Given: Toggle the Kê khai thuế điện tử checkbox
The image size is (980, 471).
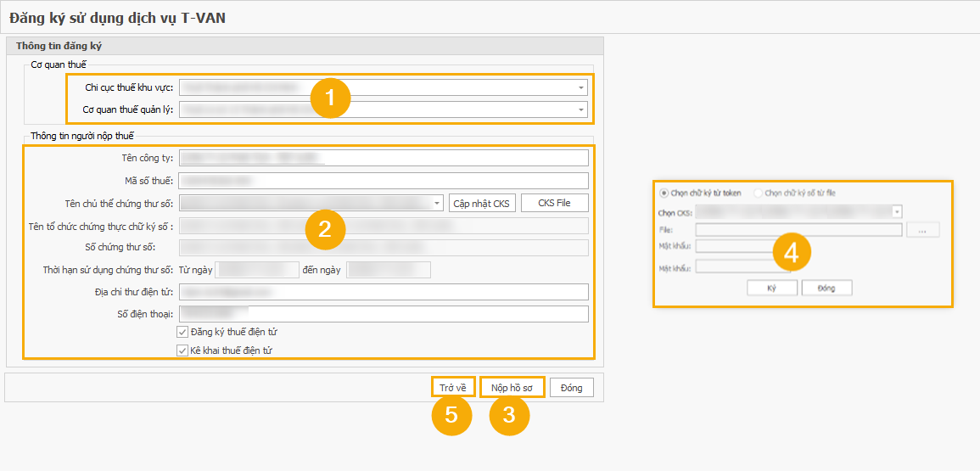Looking at the screenshot, I should coord(182,350).
